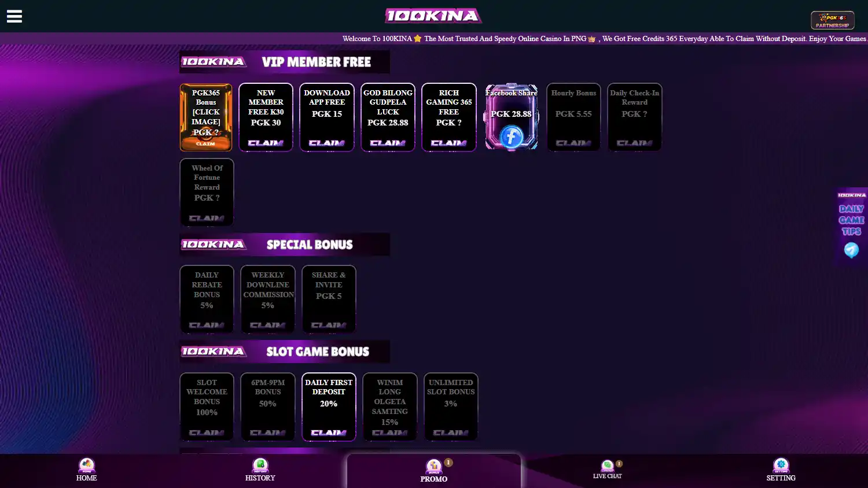Claim the Download App Free PGK 15
The height and width of the screenshot is (488, 868).
[327, 117]
